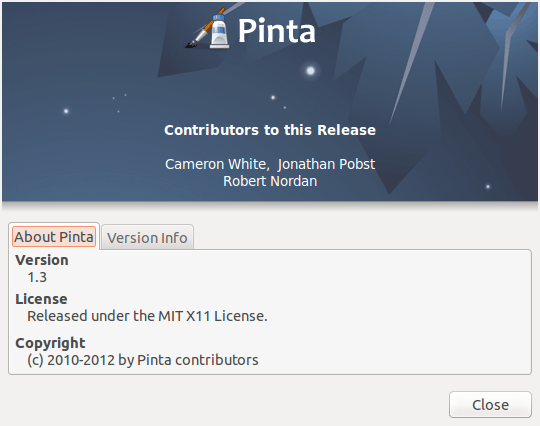Switch to the Version Info tab
This screenshot has height=426, width=540.
[x=147, y=238]
